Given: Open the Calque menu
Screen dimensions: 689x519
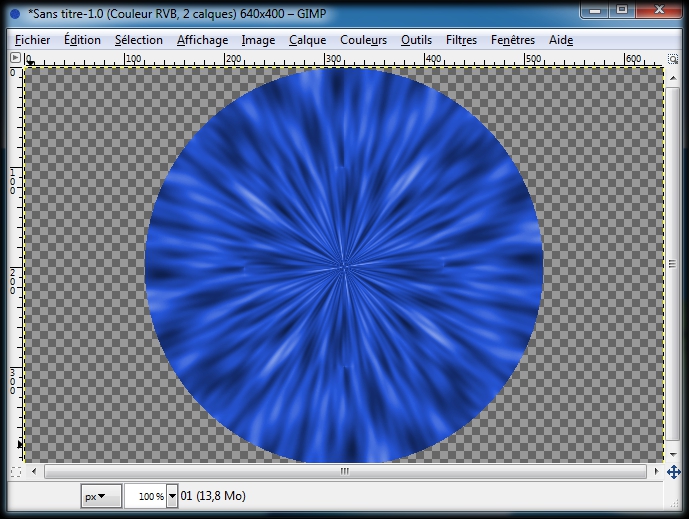Looking at the screenshot, I should click(307, 40).
